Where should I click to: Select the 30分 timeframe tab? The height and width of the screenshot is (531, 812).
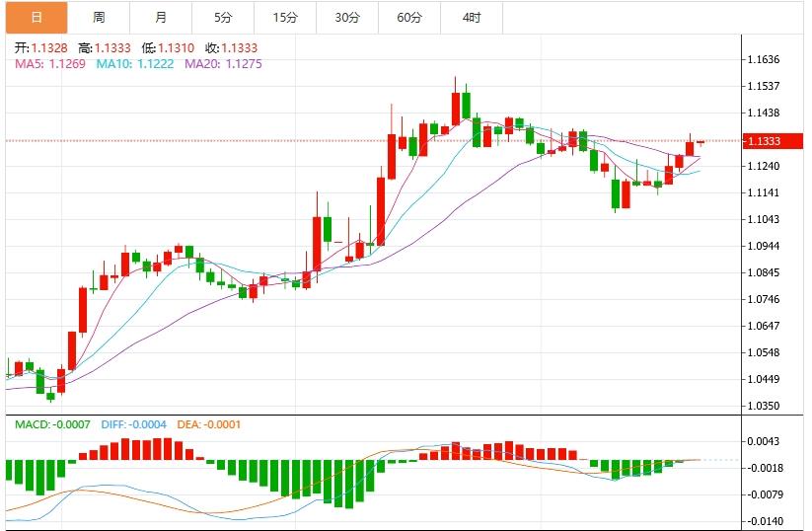pos(347,18)
